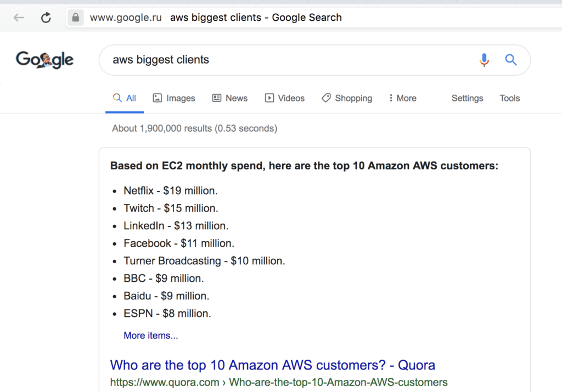Click the search box with 'aws biggest clients'
The width and height of the screenshot is (562, 392).
point(285,60)
